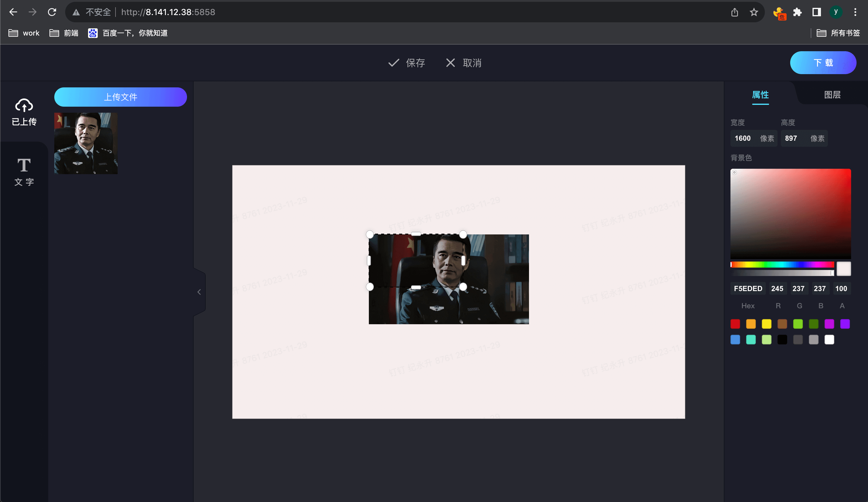Image resolution: width=868 pixels, height=502 pixels.
Task: Pick the yellow preset color swatch
Action: (x=767, y=324)
